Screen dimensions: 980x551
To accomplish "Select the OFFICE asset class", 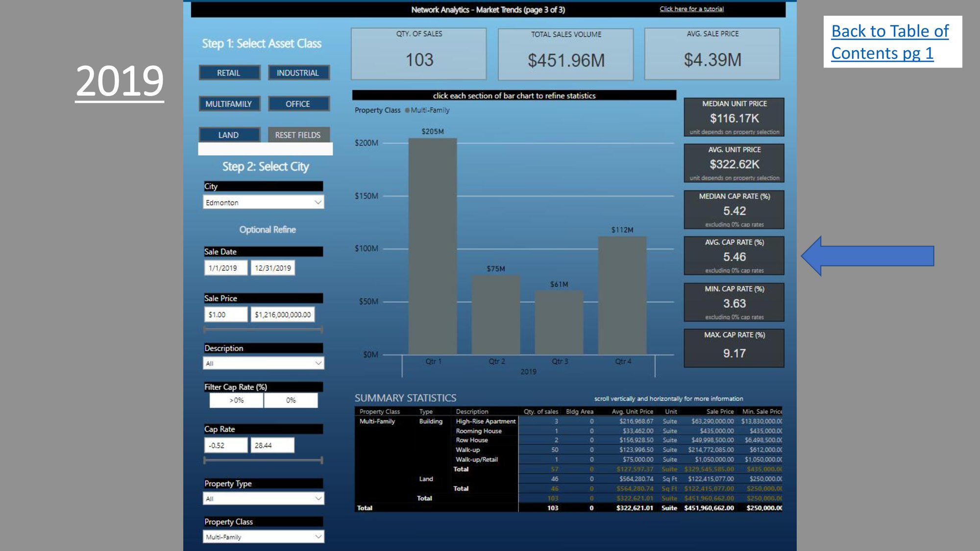I will coord(298,104).
